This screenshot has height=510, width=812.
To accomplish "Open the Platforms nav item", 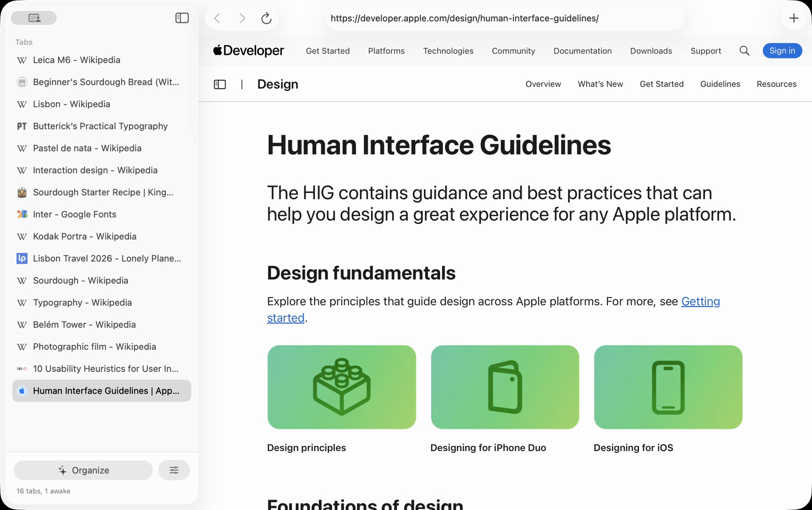I will [386, 51].
